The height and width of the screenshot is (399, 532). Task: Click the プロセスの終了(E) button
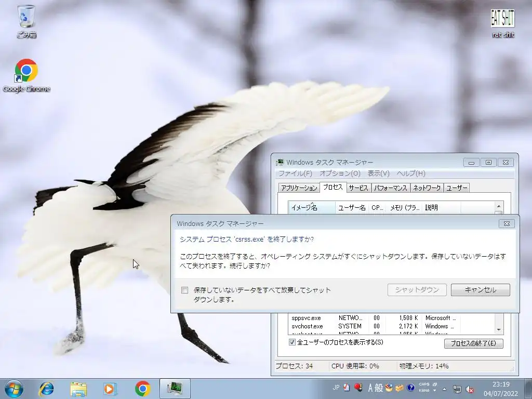[x=474, y=343]
